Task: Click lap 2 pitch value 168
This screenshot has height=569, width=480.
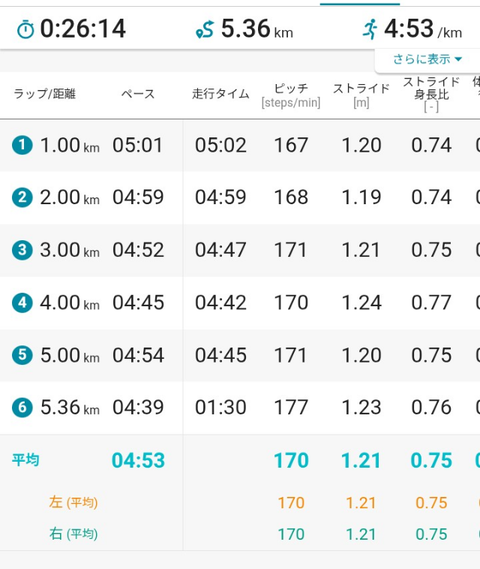Action: click(x=291, y=197)
